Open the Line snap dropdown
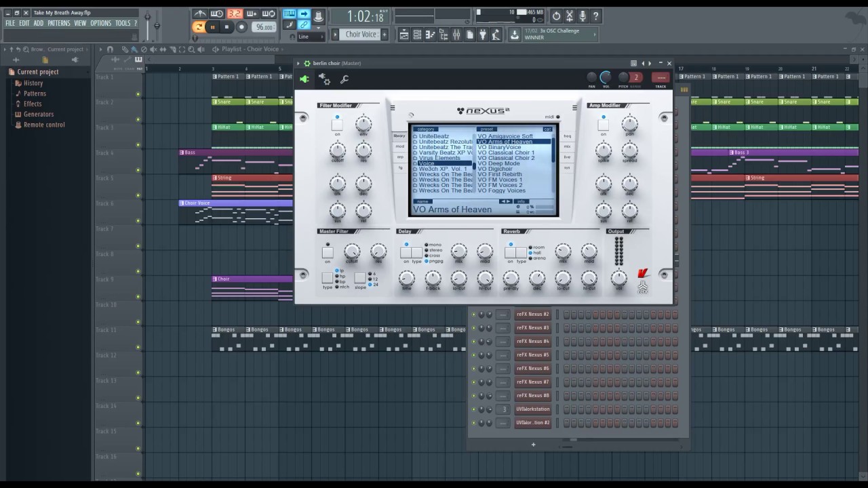Viewport: 868px width, 488px height. click(311, 37)
